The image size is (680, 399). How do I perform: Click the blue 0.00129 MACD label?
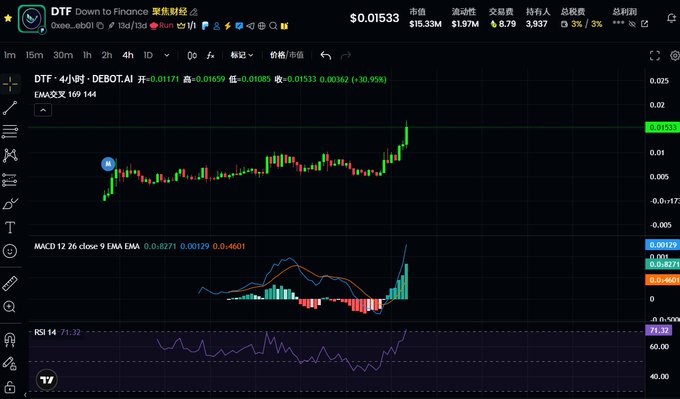pos(662,245)
